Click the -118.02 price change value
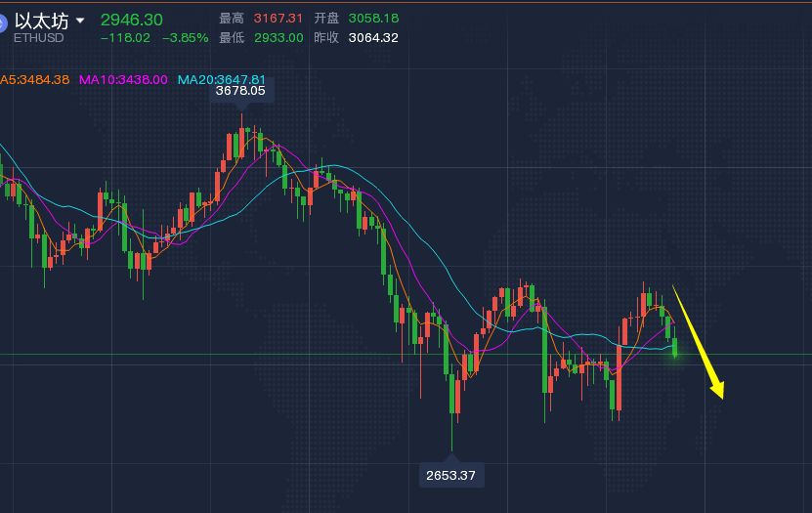 point(126,38)
